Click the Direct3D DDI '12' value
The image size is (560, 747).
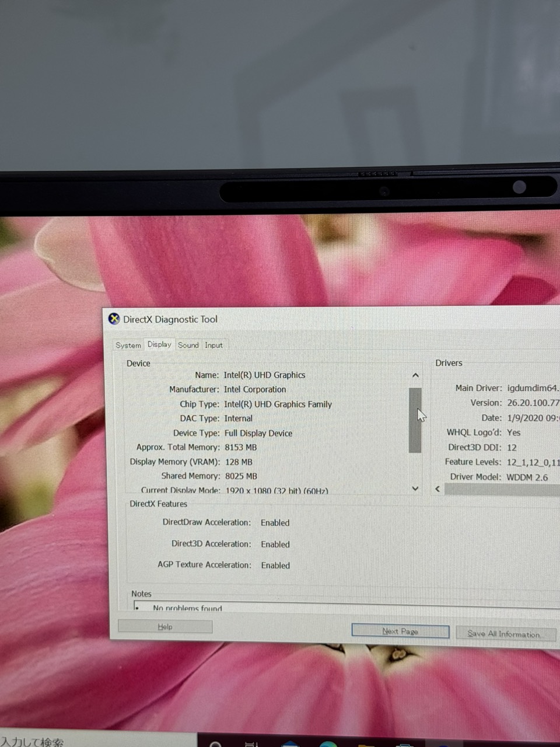(512, 447)
